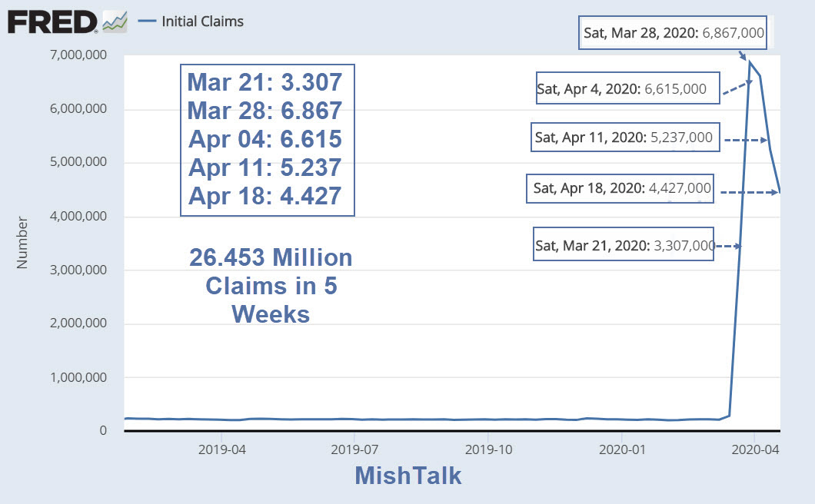
Task: Click the weekly claims summary box
Action: point(267,140)
